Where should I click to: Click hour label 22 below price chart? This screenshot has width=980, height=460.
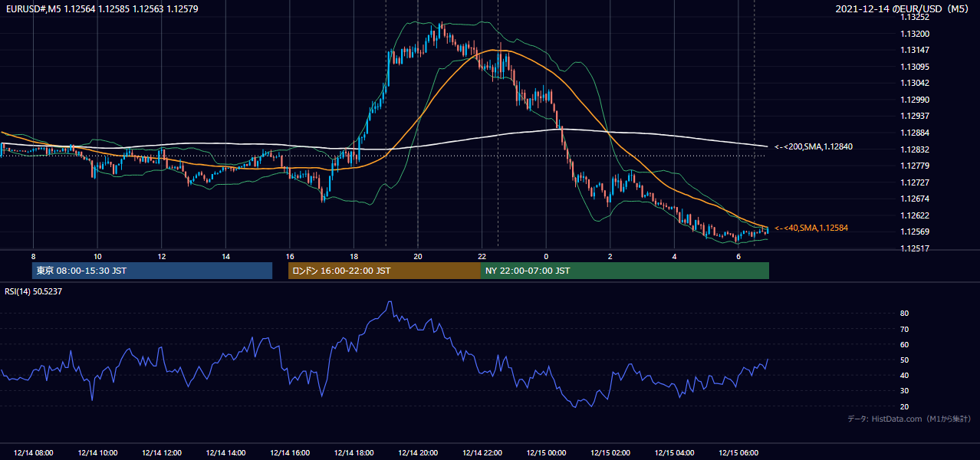click(x=482, y=256)
